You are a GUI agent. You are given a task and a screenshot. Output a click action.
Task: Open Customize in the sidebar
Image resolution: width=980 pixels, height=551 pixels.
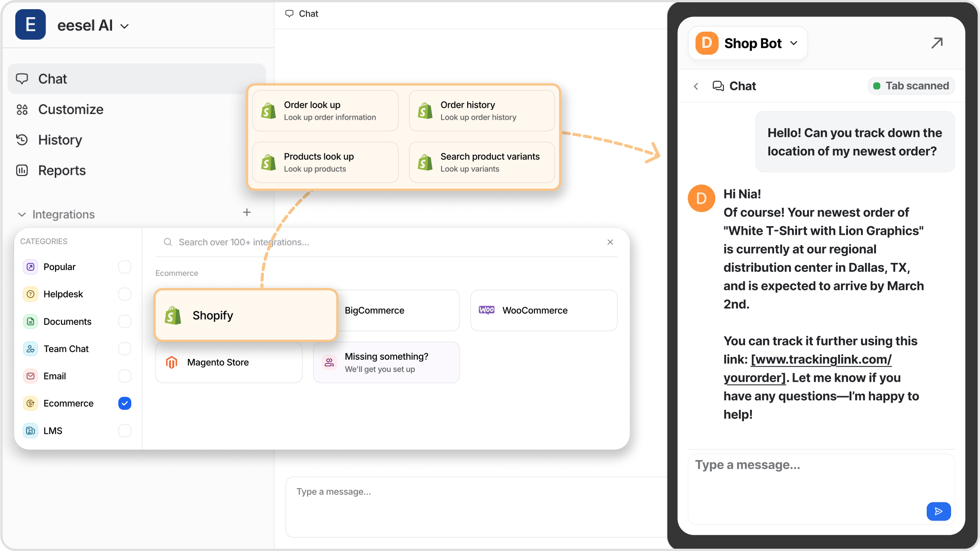pos(71,109)
